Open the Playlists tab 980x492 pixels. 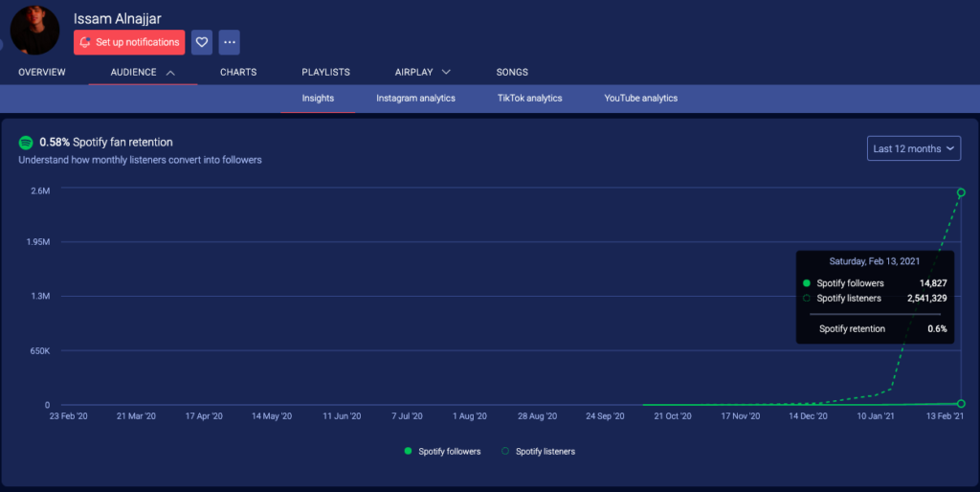coord(325,73)
